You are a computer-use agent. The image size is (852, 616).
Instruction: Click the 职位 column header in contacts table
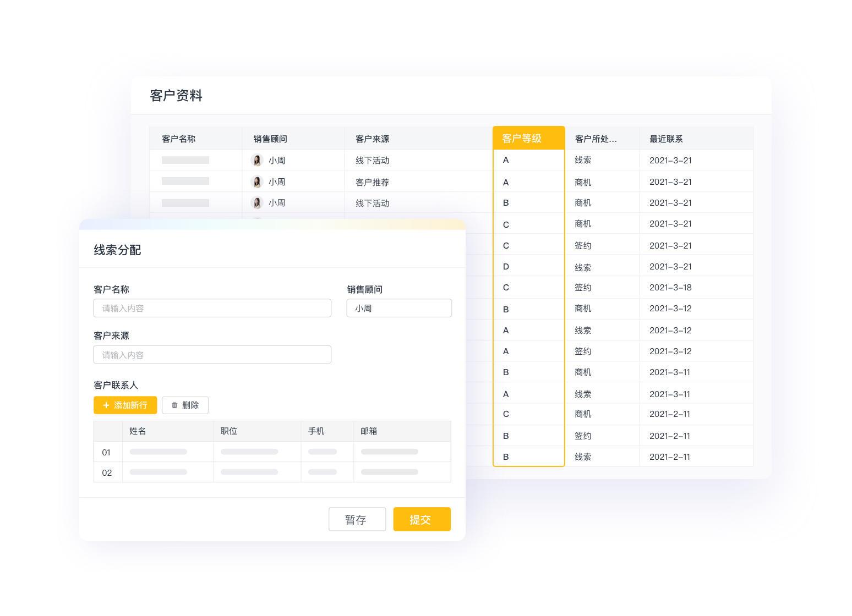pyautogui.click(x=257, y=431)
